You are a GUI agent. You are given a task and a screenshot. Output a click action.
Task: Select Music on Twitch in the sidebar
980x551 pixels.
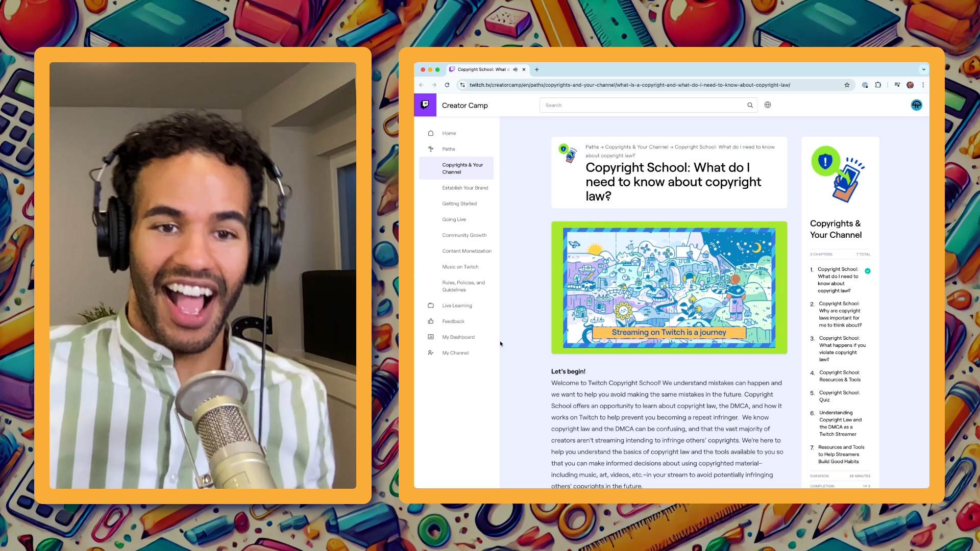(x=460, y=266)
